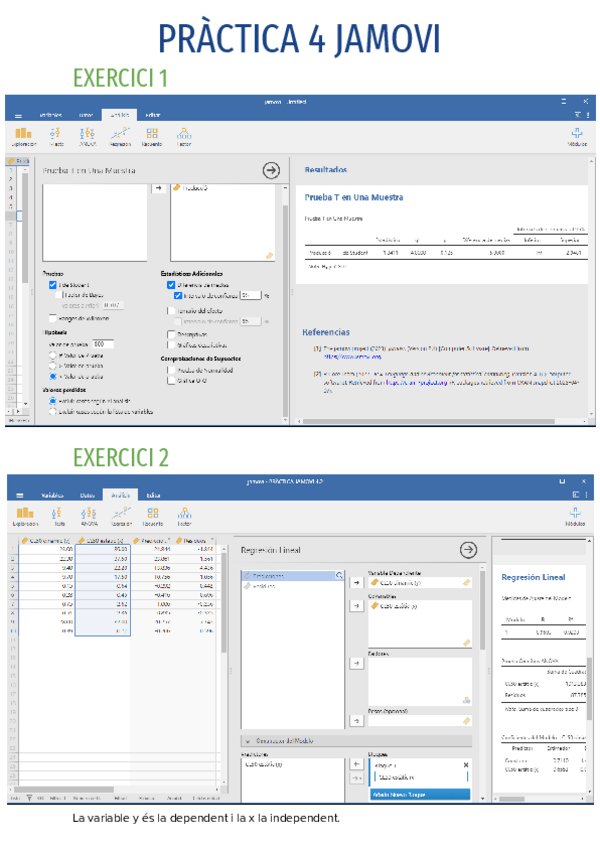Enable Tamaño del efecto checkbox
Screen dimensions: 600x848
[x=171, y=310]
